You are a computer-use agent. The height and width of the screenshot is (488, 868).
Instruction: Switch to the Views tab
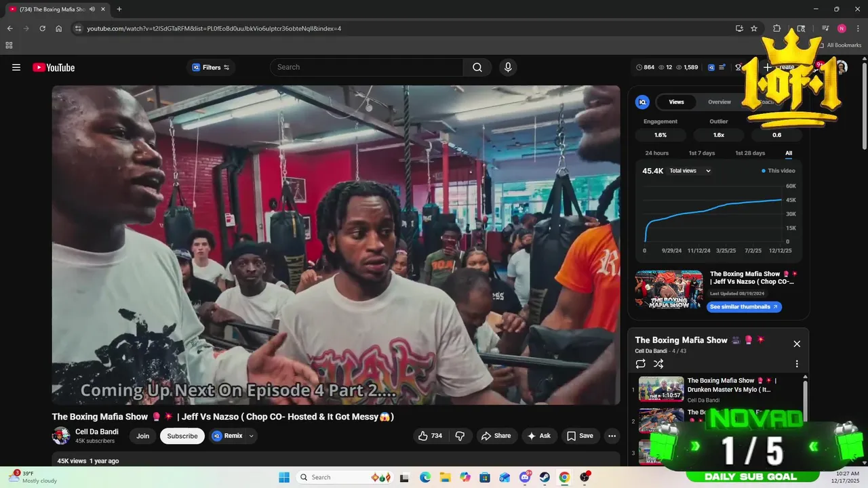[676, 102]
